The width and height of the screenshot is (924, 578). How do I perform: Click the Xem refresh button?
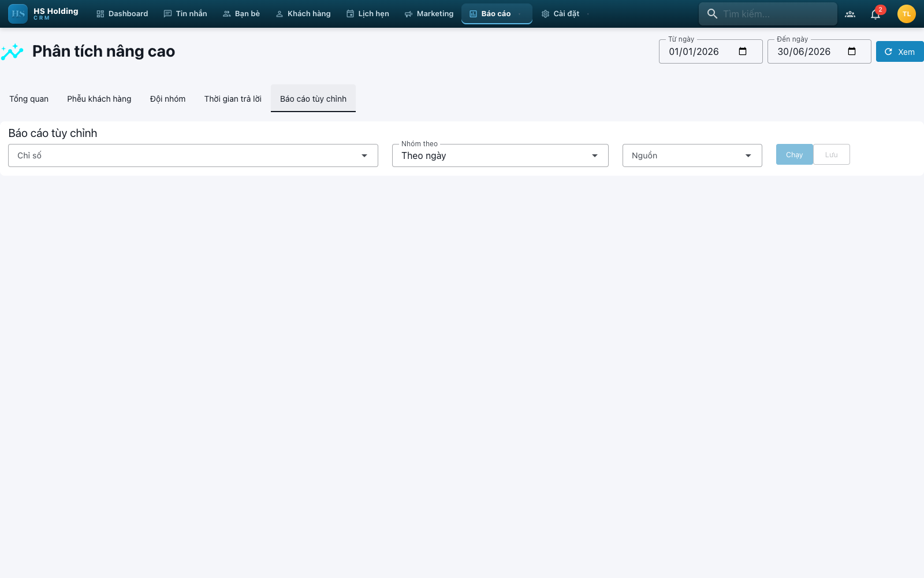(900, 51)
